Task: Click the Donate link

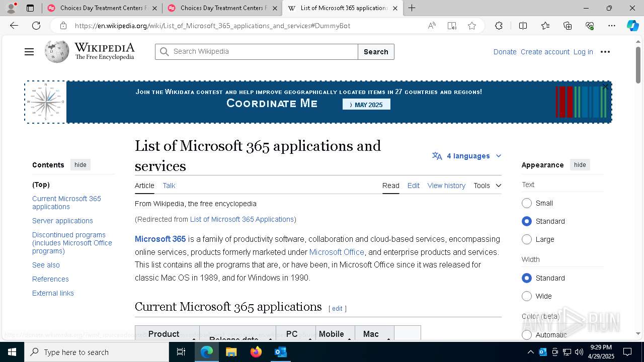Action: 505,52
